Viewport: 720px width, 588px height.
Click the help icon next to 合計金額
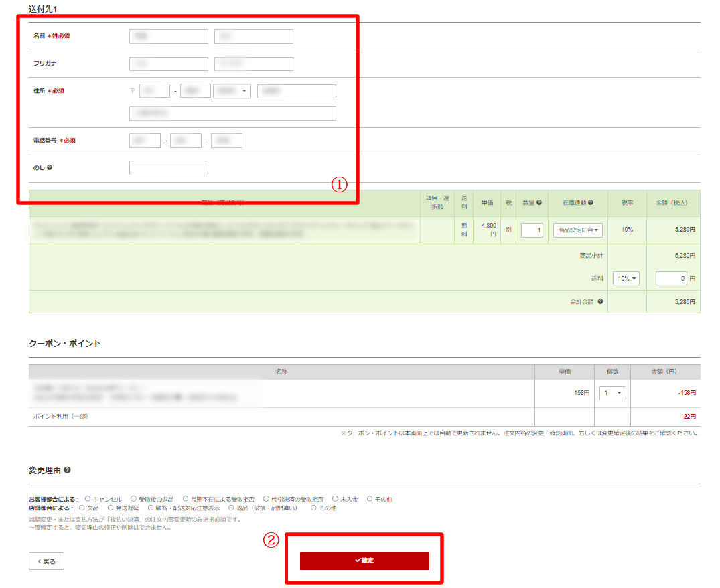[x=600, y=302]
